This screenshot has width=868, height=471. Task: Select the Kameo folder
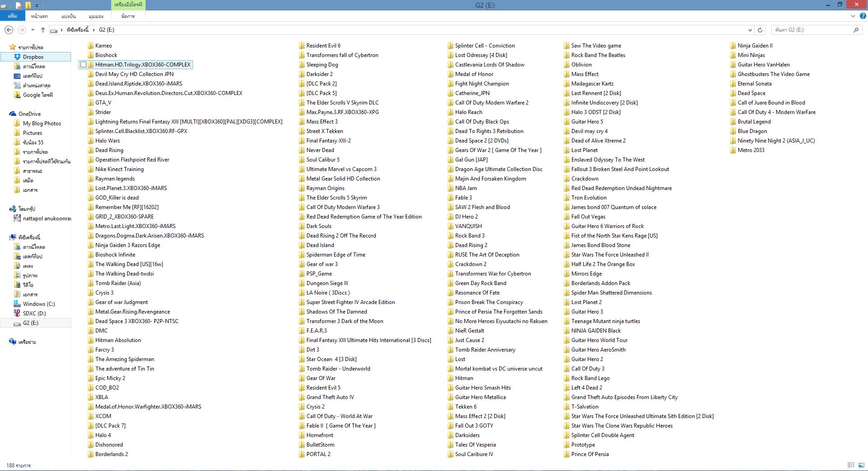pos(104,46)
